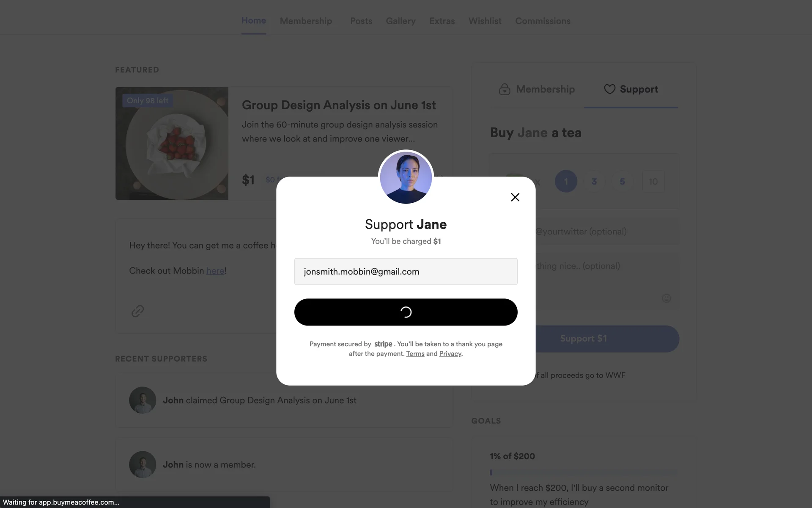Switch to the Extras tab
Screen dimensions: 812x508
tap(442, 21)
